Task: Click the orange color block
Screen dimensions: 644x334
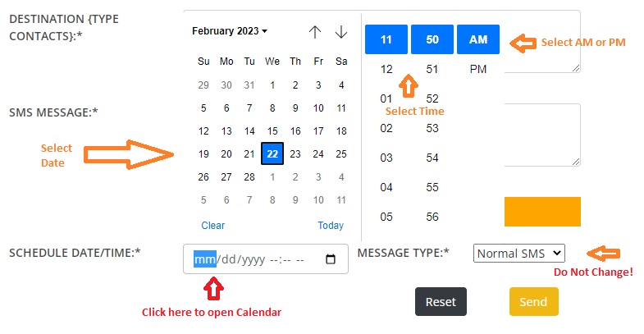Action: (x=542, y=212)
